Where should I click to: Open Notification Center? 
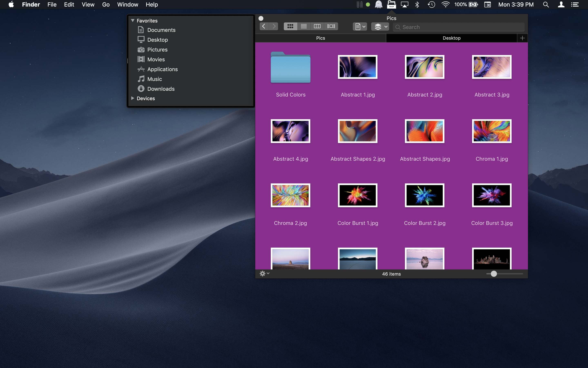click(575, 4)
